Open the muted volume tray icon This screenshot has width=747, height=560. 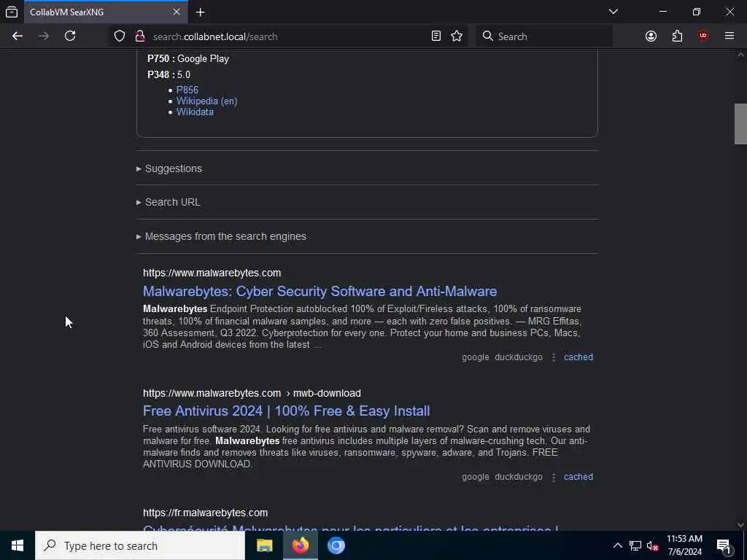pyautogui.click(x=652, y=545)
